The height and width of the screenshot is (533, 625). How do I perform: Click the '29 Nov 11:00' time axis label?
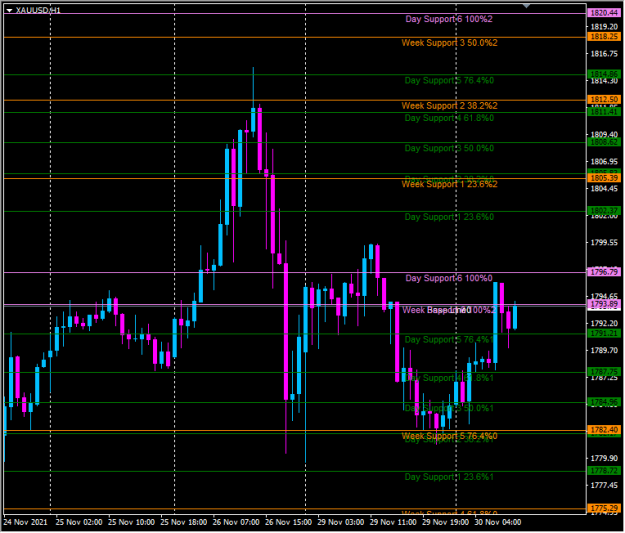[393, 522]
